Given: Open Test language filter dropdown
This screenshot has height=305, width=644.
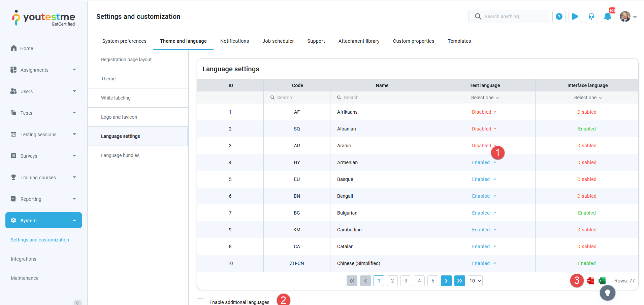Looking at the screenshot, I should pyautogui.click(x=485, y=98).
